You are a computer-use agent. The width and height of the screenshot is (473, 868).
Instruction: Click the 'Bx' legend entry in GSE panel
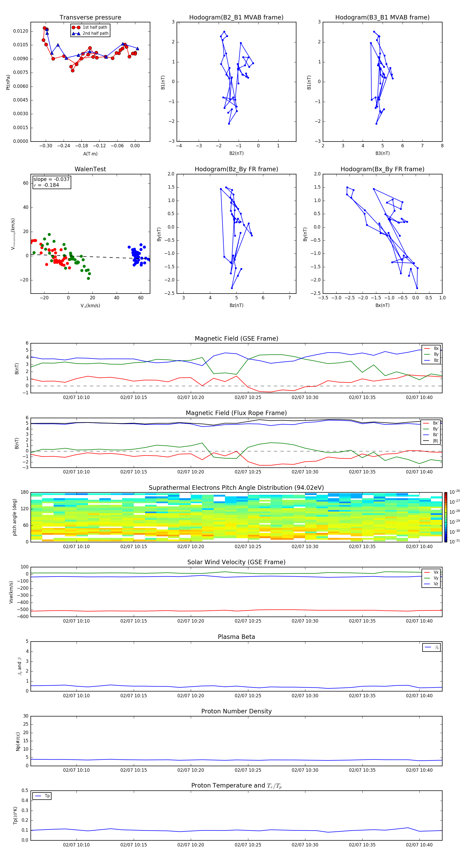click(431, 349)
